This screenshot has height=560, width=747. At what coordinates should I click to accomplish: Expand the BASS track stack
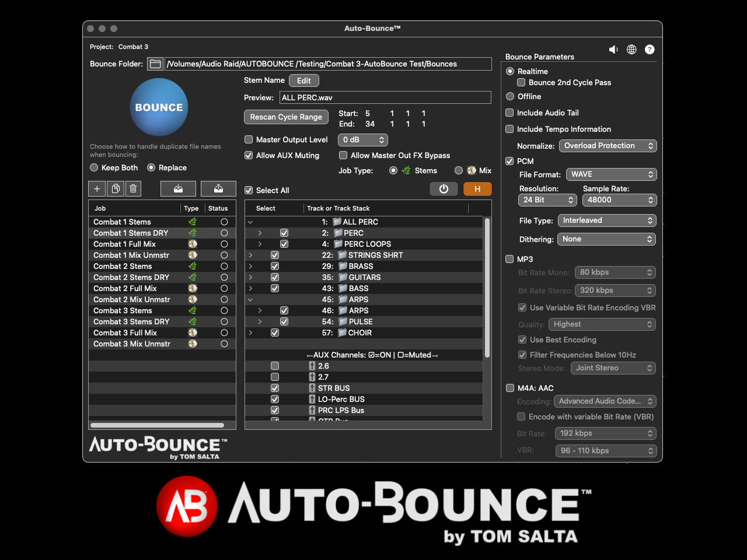[x=250, y=289]
